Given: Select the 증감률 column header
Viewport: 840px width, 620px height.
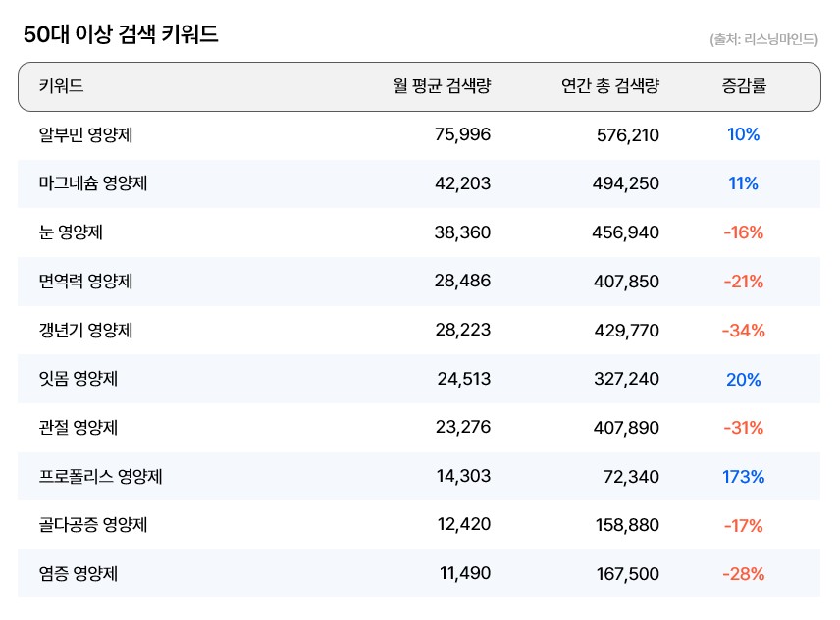Looking at the screenshot, I should point(743,86).
